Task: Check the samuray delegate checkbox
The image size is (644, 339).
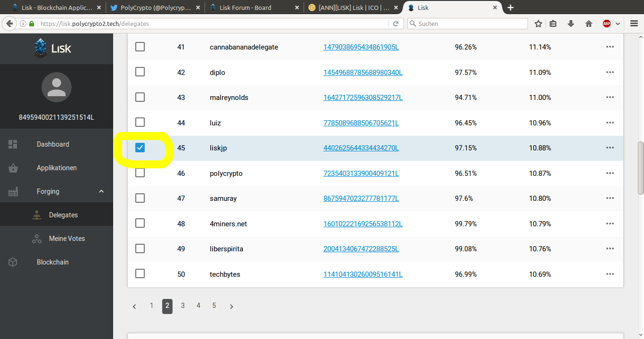Action: (140, 198)
